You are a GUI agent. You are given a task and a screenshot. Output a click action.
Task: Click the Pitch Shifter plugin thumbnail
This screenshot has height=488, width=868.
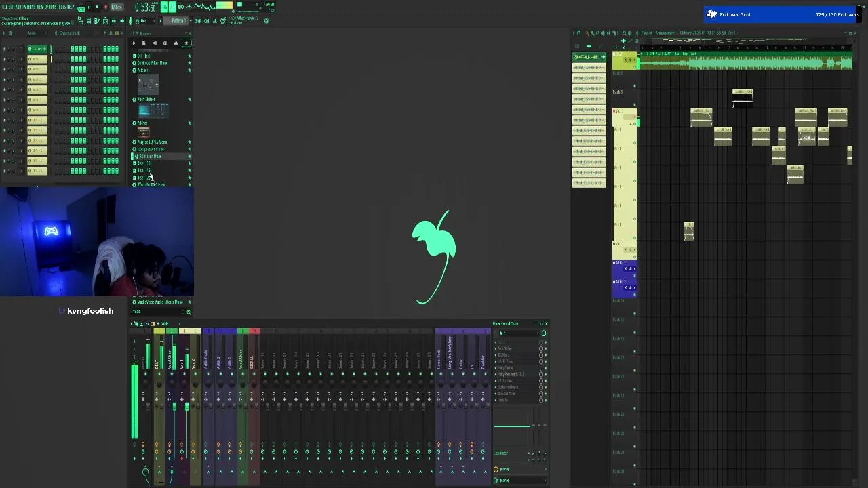[x=153, y=110]
